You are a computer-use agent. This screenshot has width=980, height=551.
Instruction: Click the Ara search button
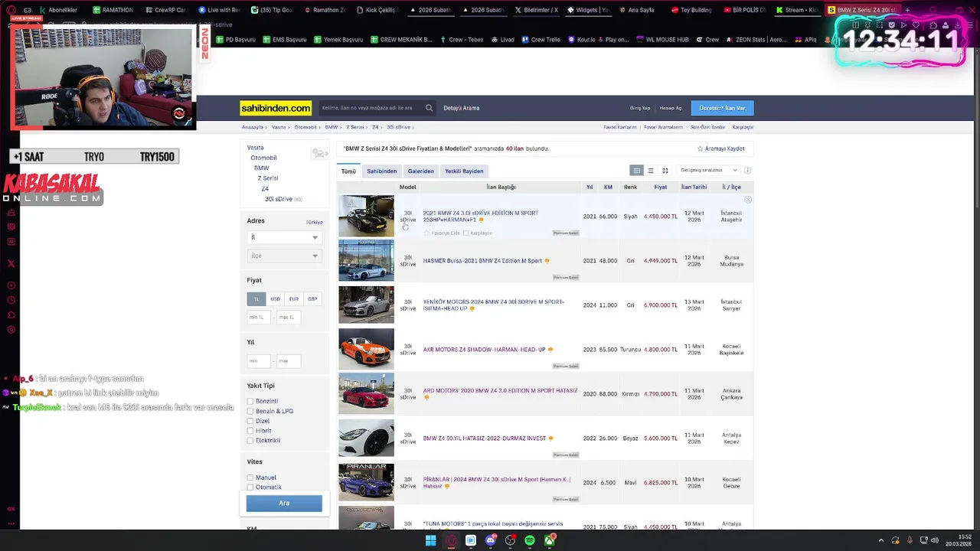point(284,504)
